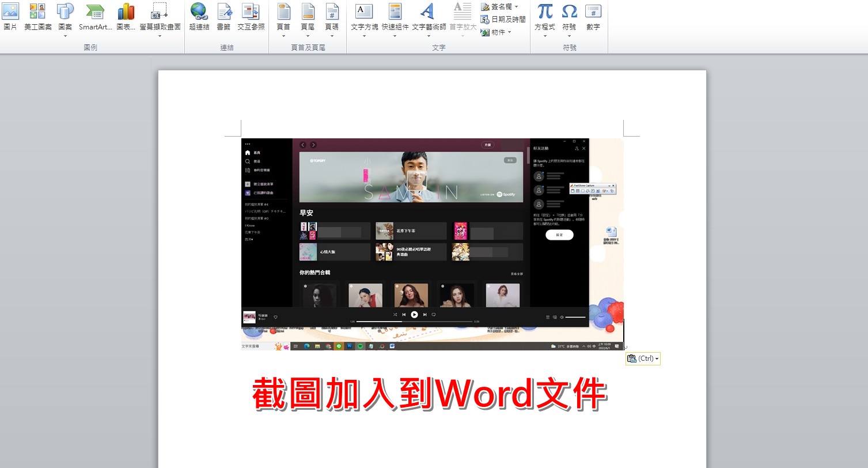This screenshot has height=468, width=868.
Task: Expand the arrow next to 物件
Action: click(510, 32)
